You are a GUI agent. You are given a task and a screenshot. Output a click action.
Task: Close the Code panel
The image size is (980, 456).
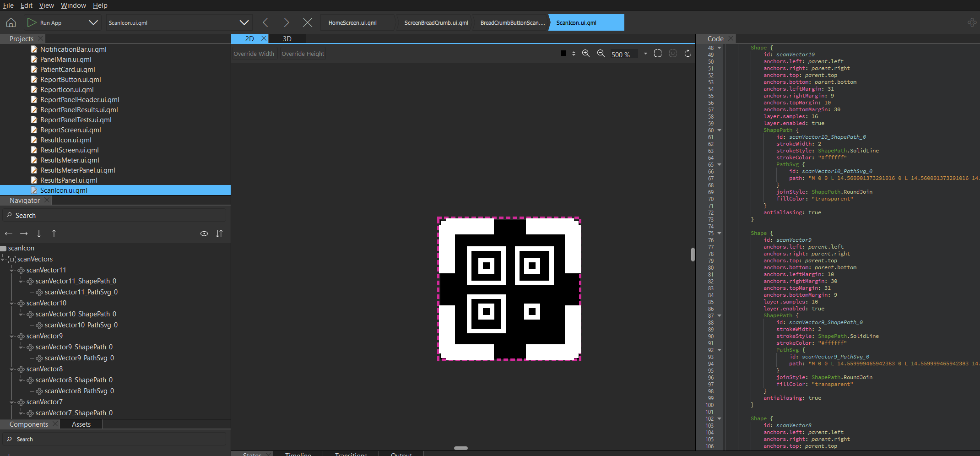pos(731,38)
